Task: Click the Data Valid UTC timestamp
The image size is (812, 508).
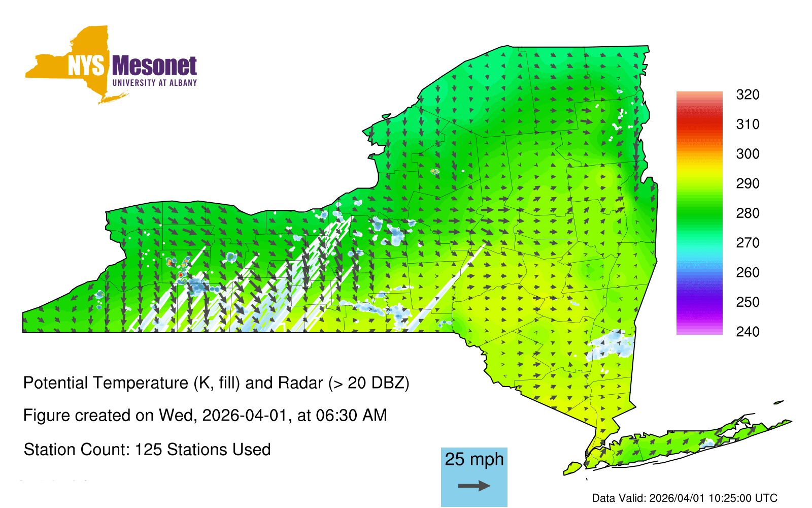Action: coord(685,498)
